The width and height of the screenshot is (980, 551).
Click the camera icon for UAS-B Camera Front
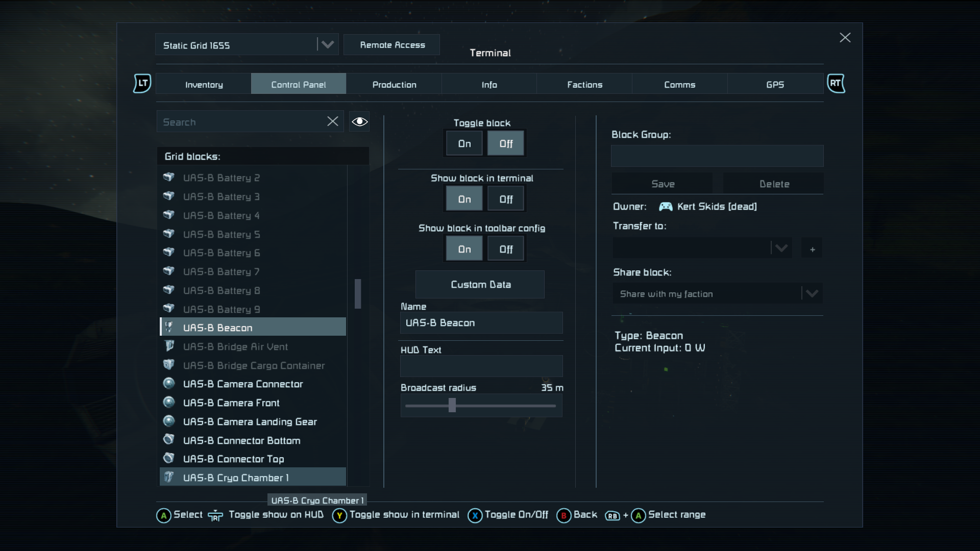169,402
